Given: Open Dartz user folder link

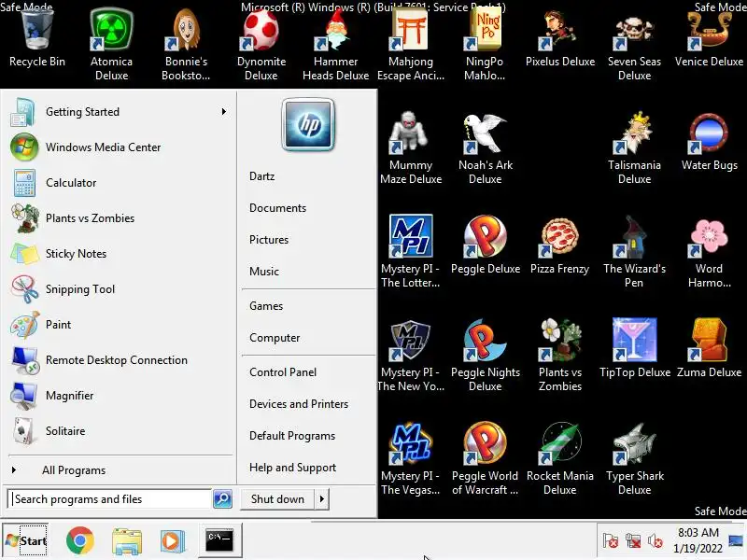Looking at the screenshot, I should [262, 176].
